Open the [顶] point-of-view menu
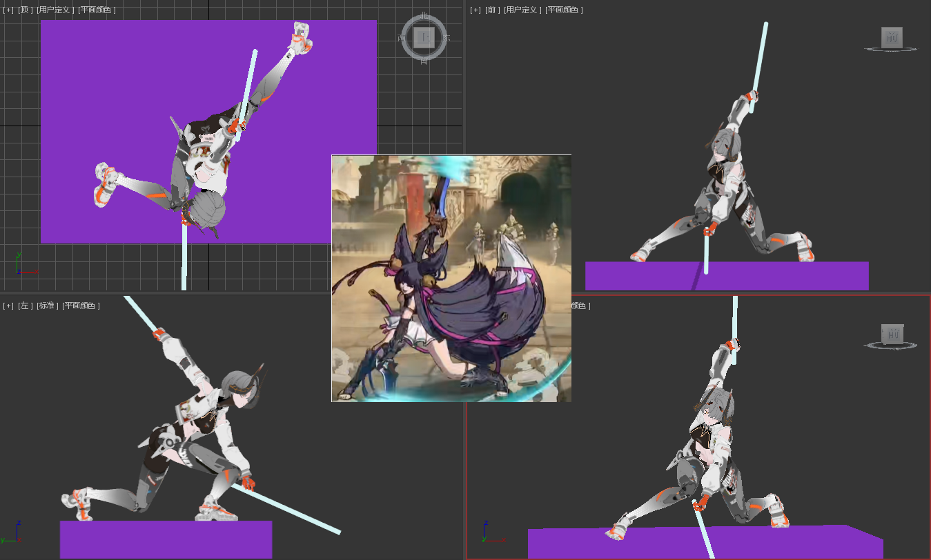 pos(26,10)
